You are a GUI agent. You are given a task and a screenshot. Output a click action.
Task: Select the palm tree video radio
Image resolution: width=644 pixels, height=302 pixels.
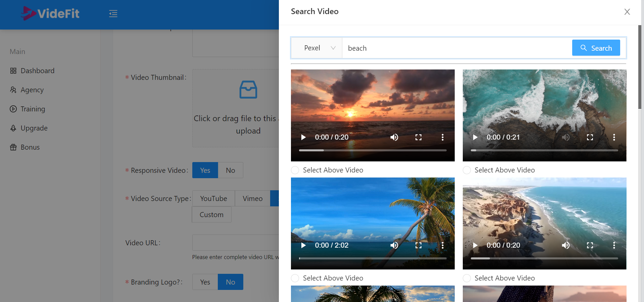295,278
